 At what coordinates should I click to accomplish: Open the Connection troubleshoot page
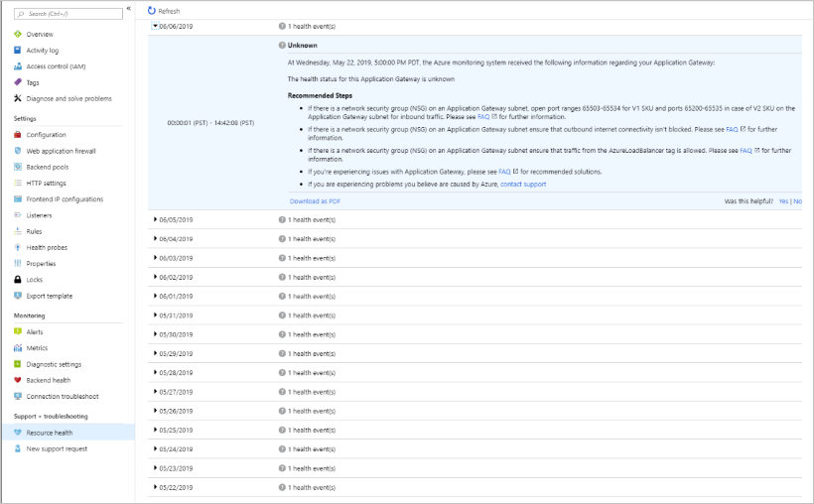(x=63, y=396)
